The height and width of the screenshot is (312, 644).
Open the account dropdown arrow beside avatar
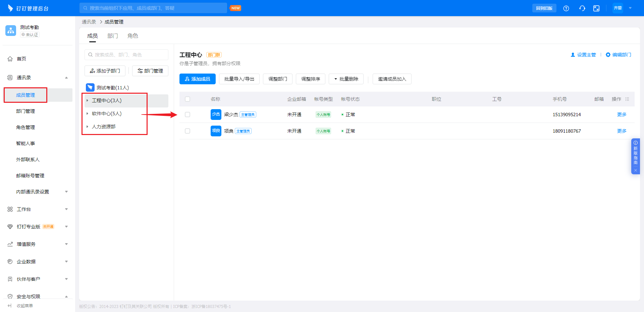(630, 8)
